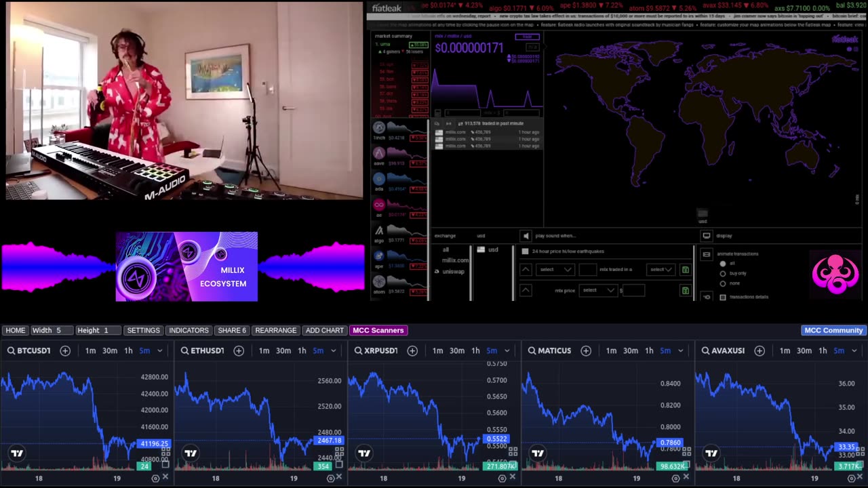Image resolution: width=868 pixels, height=488 pixels.
Task: Expand the AVAXUSI interval dropdown chevron
Action: (854, 350)
